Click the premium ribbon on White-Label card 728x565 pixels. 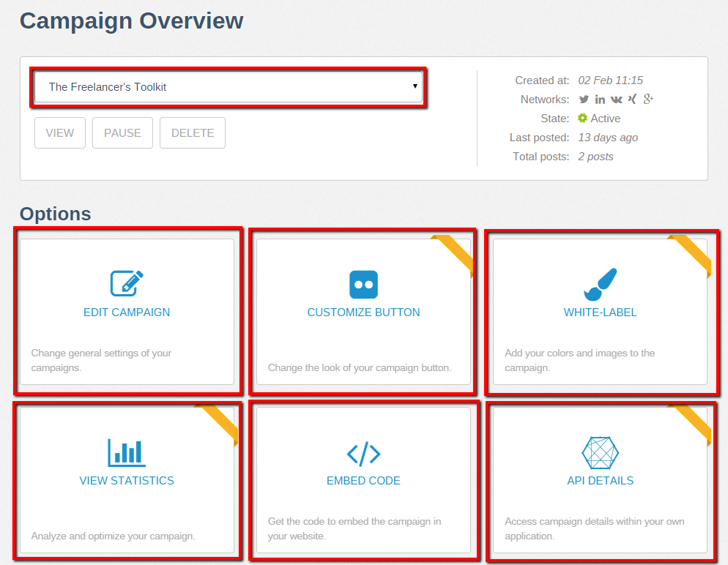click(x=692, y=254)
